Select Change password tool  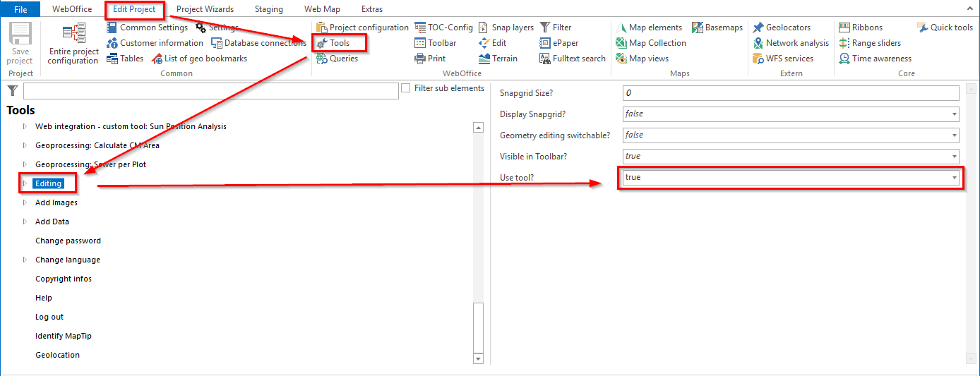[x=68, y=241]
